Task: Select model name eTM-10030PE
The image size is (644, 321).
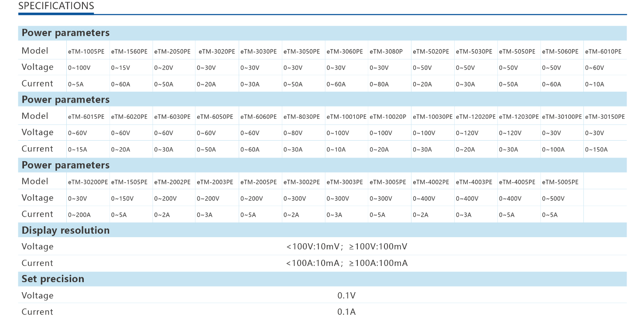Action: (x=433, y=117)
